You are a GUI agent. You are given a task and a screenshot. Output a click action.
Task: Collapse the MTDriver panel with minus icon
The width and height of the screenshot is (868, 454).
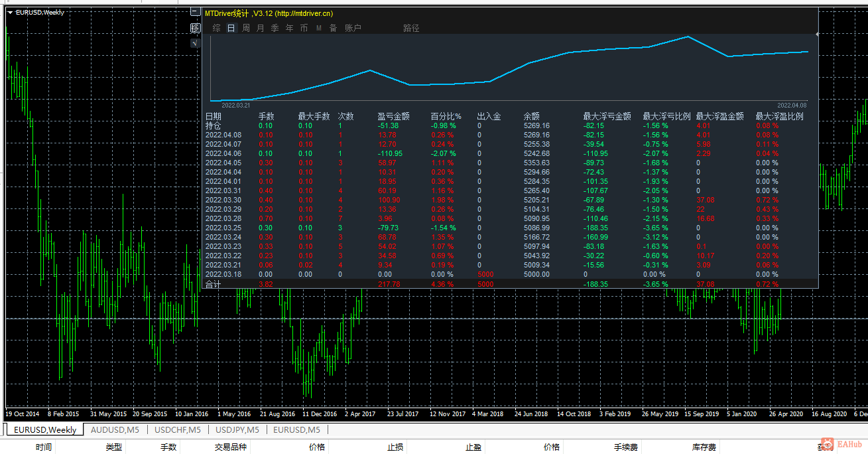[195, 12]
